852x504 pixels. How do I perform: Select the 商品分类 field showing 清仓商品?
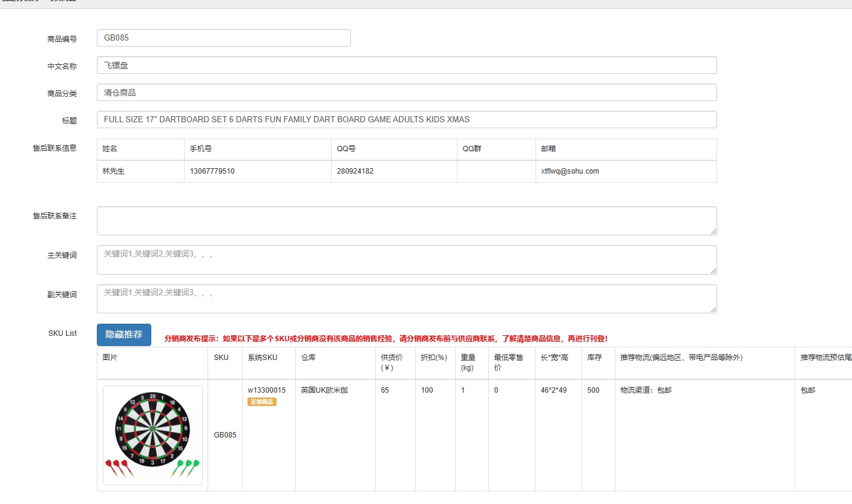[405, 92]
